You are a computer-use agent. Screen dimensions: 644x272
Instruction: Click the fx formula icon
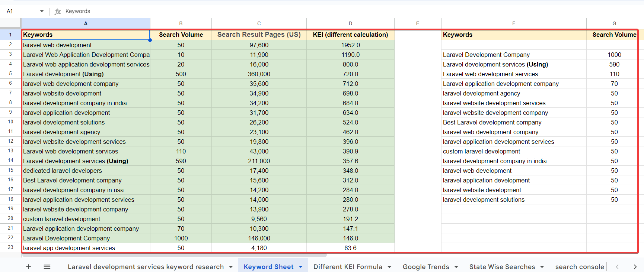58,12
